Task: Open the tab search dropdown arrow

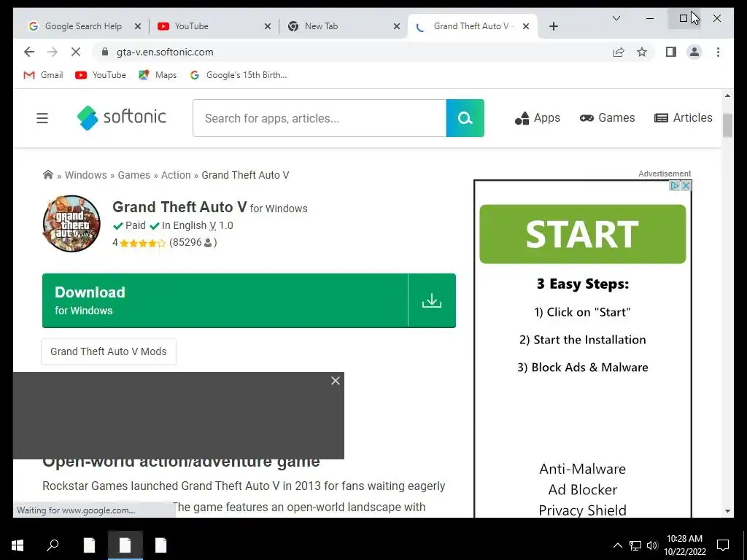Action: coord(616,18)
